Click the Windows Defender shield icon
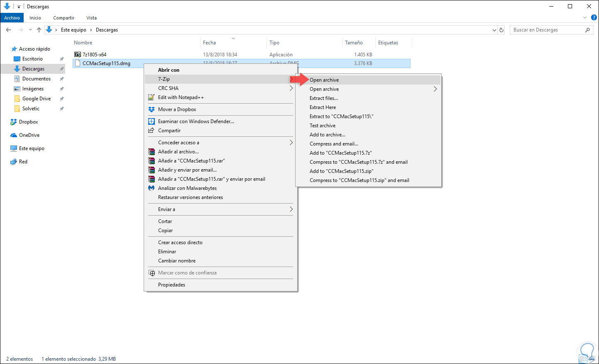This screenshot has width=599, height=364. (x=152, y=121)
